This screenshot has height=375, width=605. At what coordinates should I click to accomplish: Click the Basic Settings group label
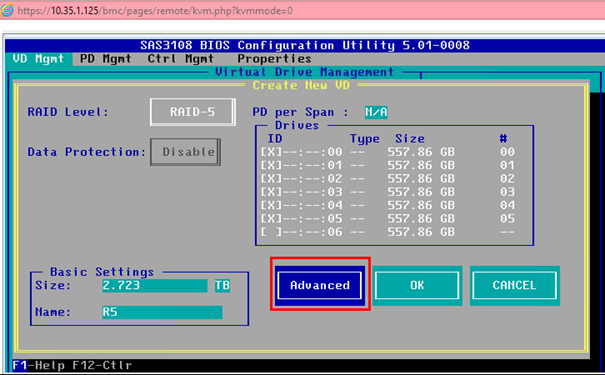tap(102, 272)
